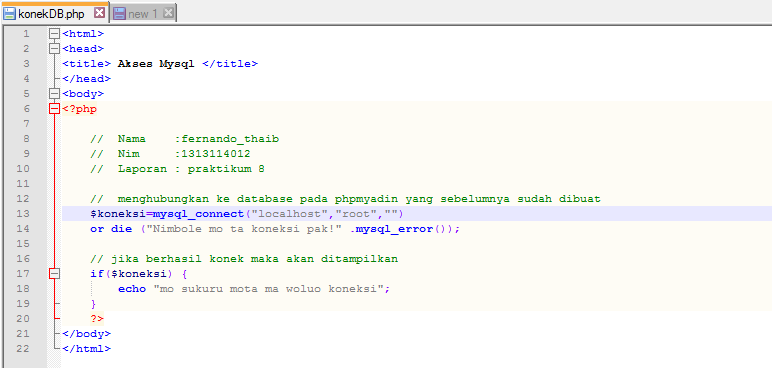772x368 pixels.
Task: Switch to the konekDB.php tab
Action: pyautogui.click(x=54, y=13)
